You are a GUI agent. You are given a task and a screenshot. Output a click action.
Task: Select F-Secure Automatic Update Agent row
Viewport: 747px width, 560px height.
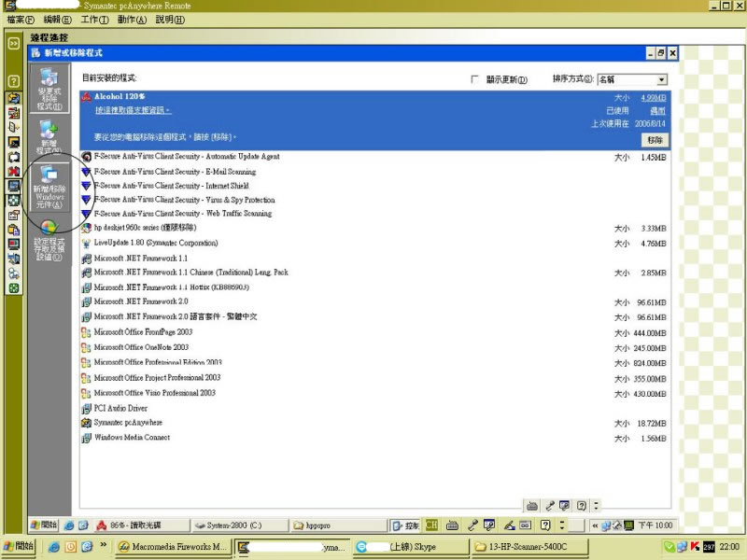pyautogui.click(x=374, y=156)
